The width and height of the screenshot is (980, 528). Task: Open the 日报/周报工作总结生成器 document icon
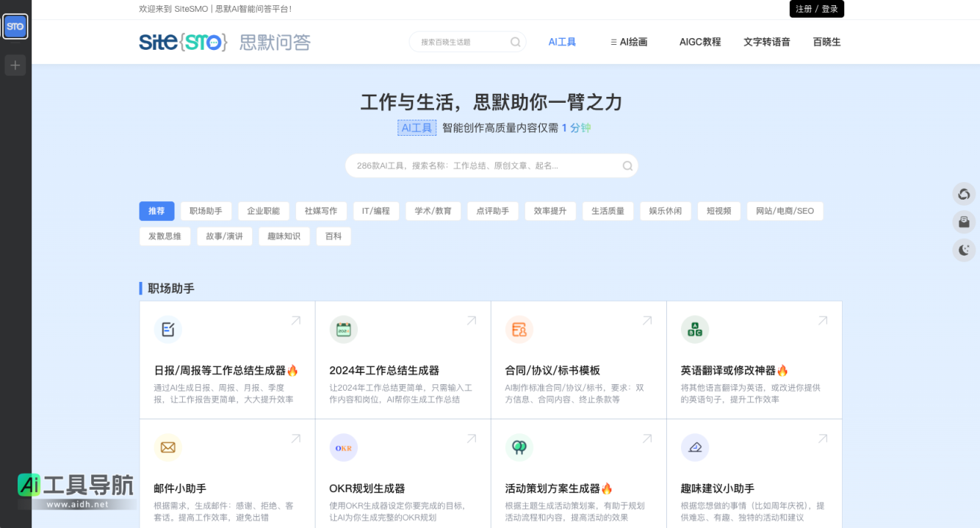point(168,330)
